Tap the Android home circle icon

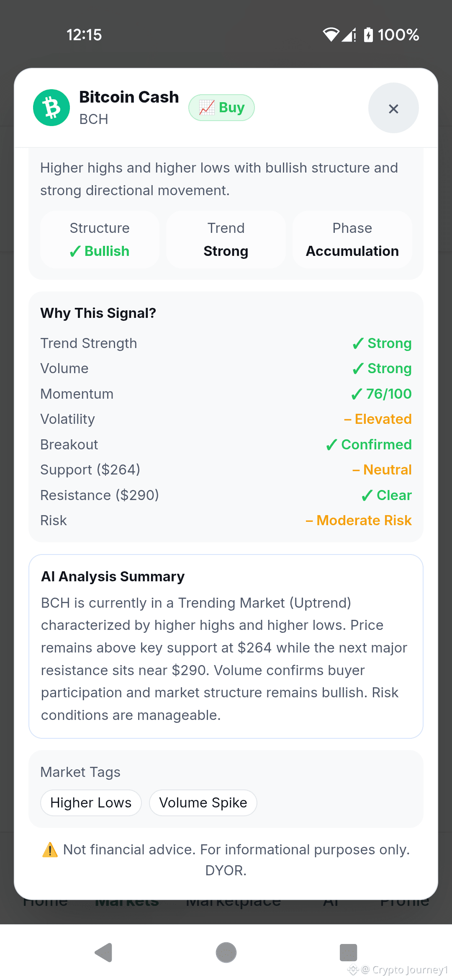pyautogui.click(x=226, y=953)
